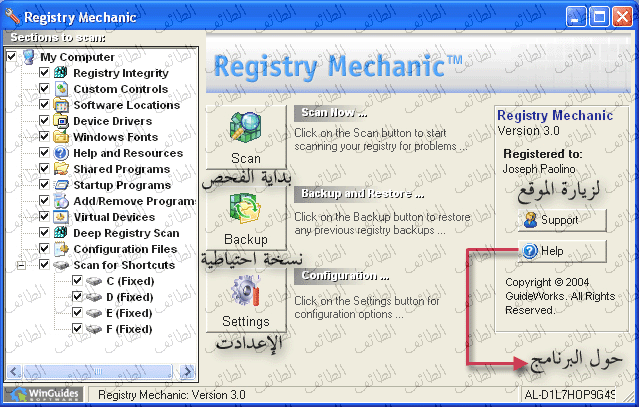Uncheck the Add/Remove Programs checkbox
Screen dimensions: 639x407
(44, 200)
